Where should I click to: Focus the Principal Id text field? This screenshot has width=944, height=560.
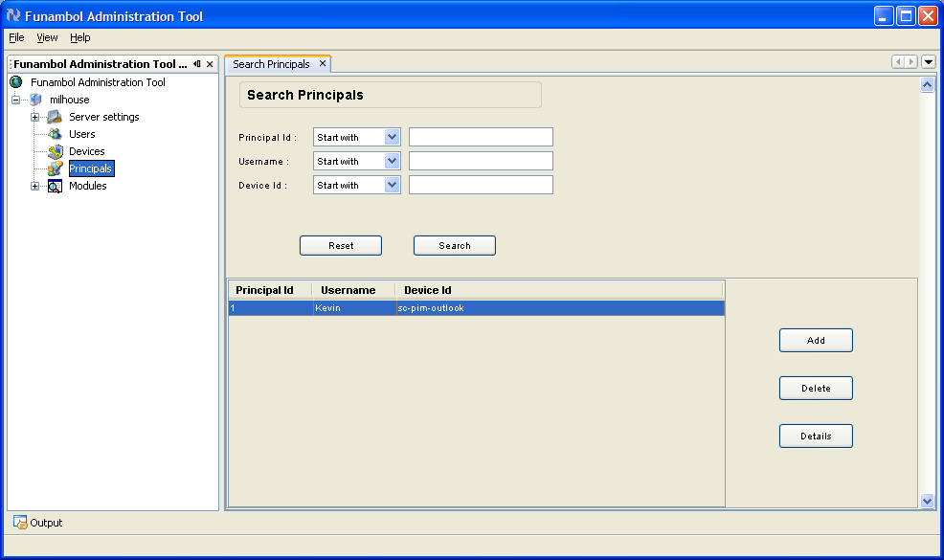481,137
